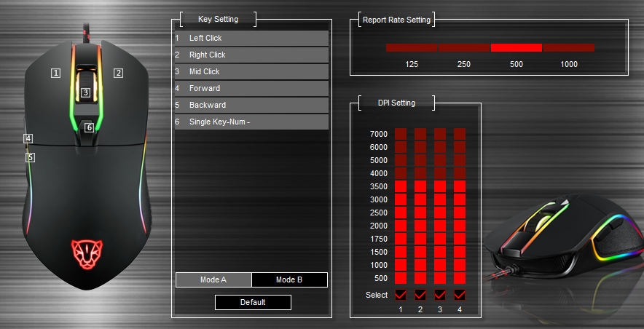Click the 1750 DPI row label
This screenshot has width=644, height=329.
pyautogui.click(x=379, y=239)
